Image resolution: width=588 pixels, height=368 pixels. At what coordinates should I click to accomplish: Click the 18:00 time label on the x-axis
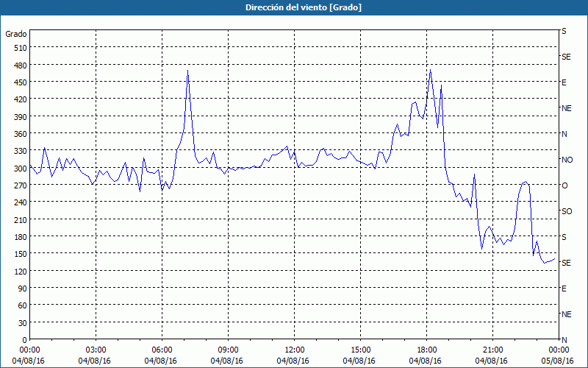(427, 350)
